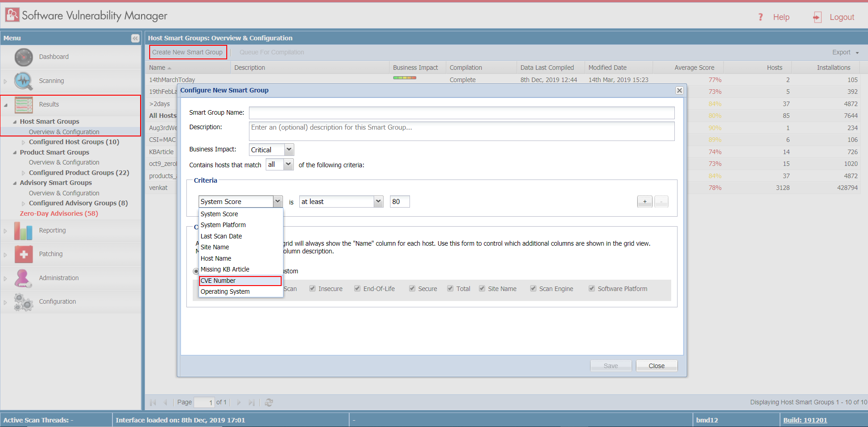Select Last Scan Date from criteria list
The image size is (868, 427).
click(x=240, y=236)
